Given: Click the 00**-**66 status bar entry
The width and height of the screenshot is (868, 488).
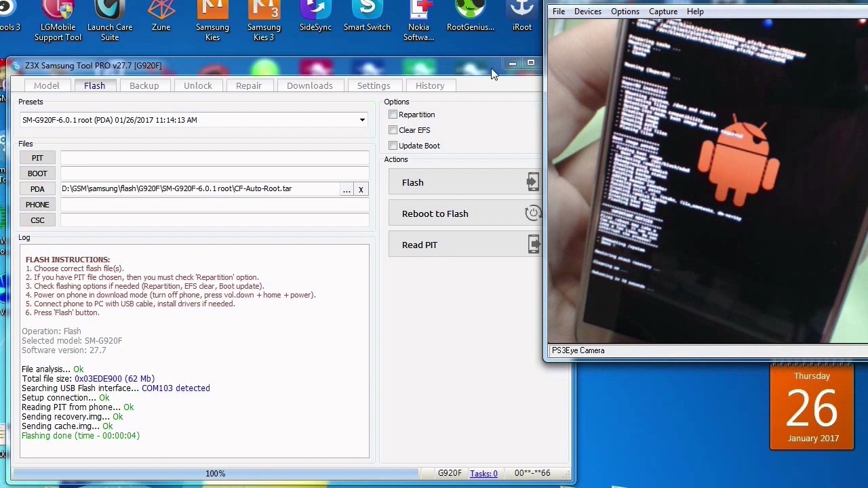Looking at the screenshot, I should pos(532,474).
